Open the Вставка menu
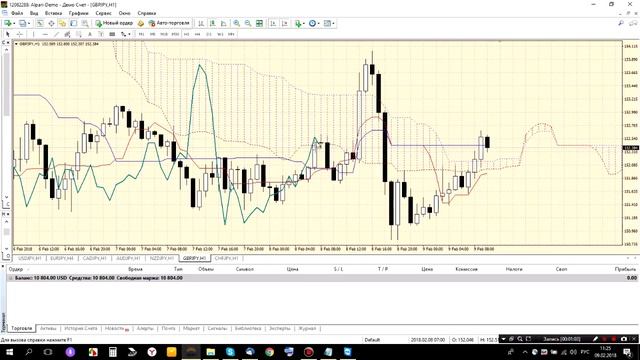Image resolution: width=640 pixels, height=360 pixels. tap(53, 13)
